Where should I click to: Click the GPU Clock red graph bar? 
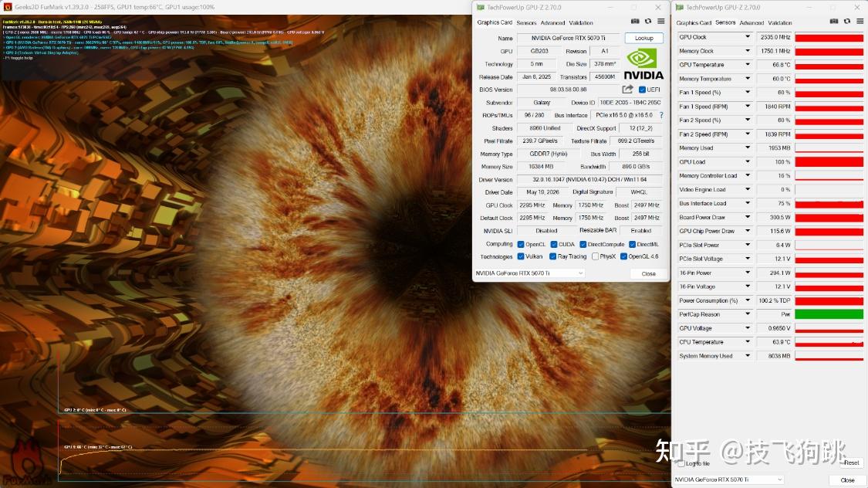pos(829,37)
